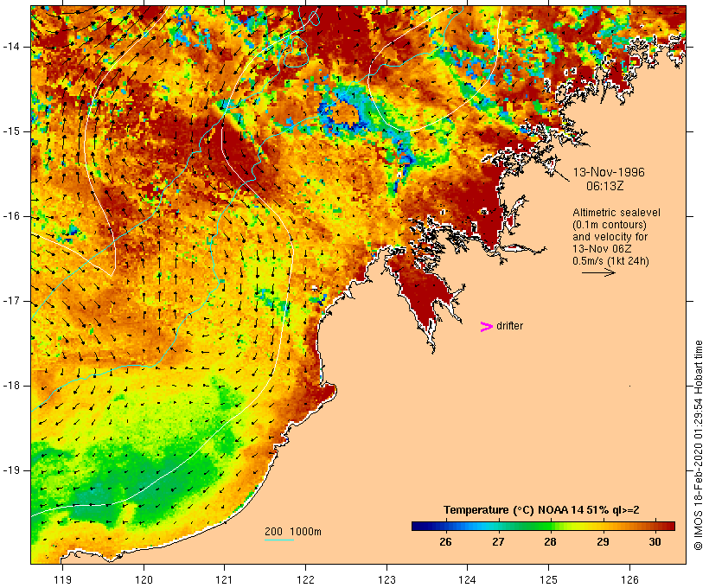Click the velocity scale reference arrow
The height and width of the screenshot is (588, 709).
(x=598, y=272)
